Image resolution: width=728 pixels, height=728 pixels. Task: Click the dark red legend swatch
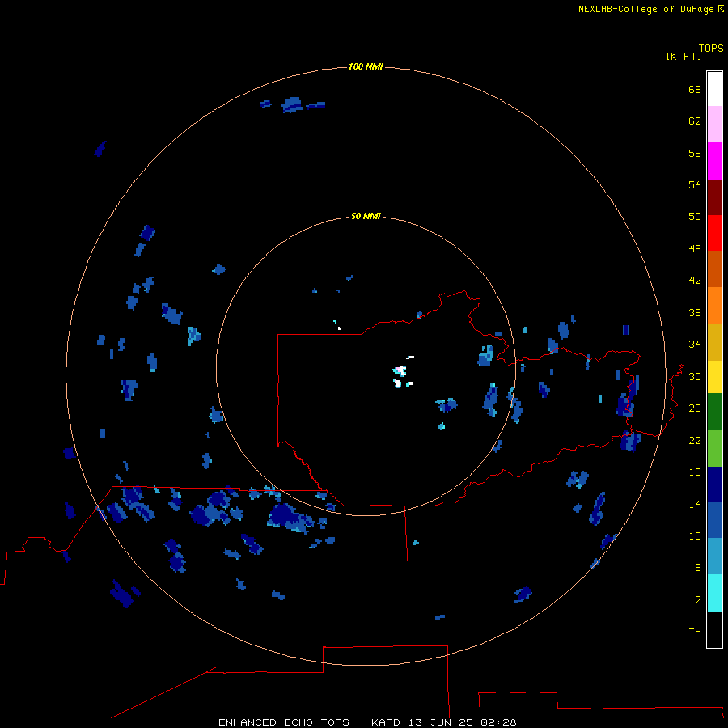click(x=714, y=197)
